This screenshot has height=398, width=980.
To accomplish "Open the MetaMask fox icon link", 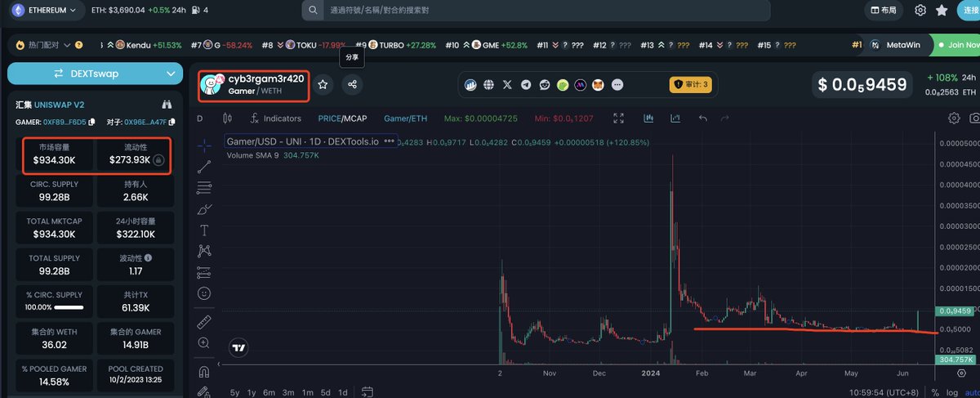I will (x=599, y=84).
